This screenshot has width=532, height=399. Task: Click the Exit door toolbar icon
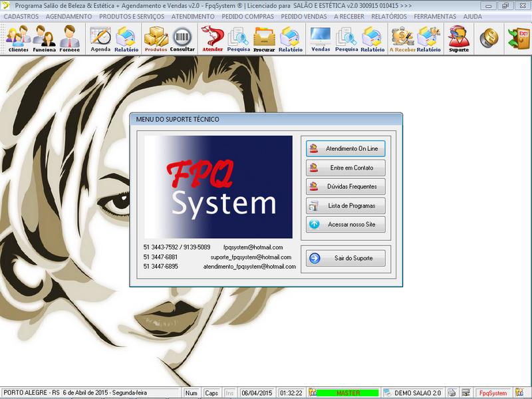[517, 39]
